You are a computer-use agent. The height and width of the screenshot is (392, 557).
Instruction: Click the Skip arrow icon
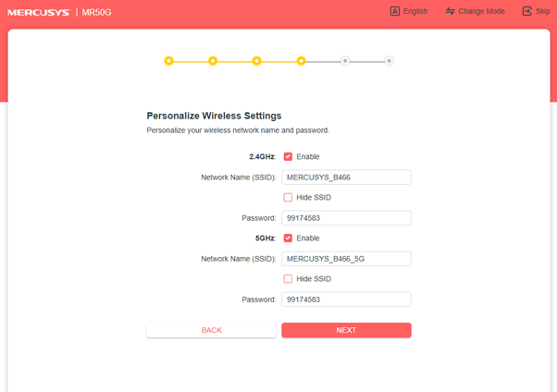[527, 11]
